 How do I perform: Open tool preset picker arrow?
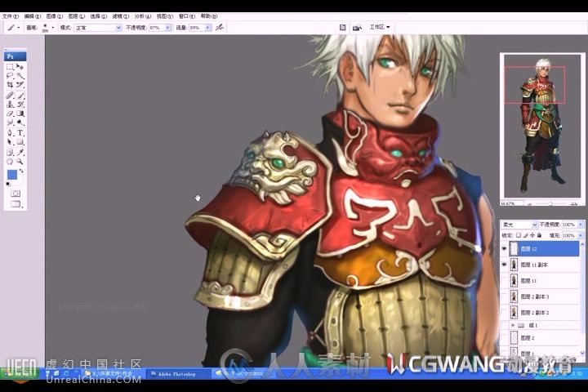(18, 28)
